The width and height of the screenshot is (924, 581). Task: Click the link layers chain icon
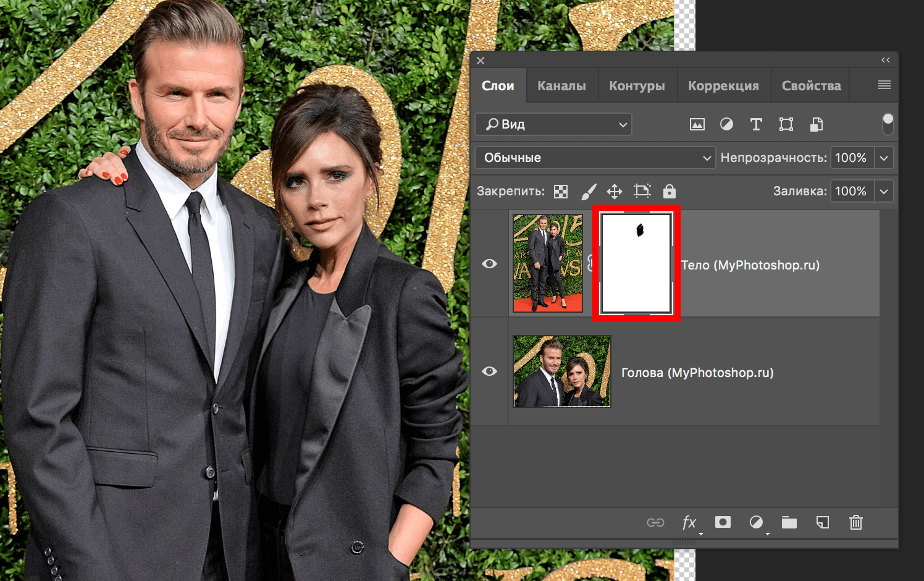[x=656, y=522]
